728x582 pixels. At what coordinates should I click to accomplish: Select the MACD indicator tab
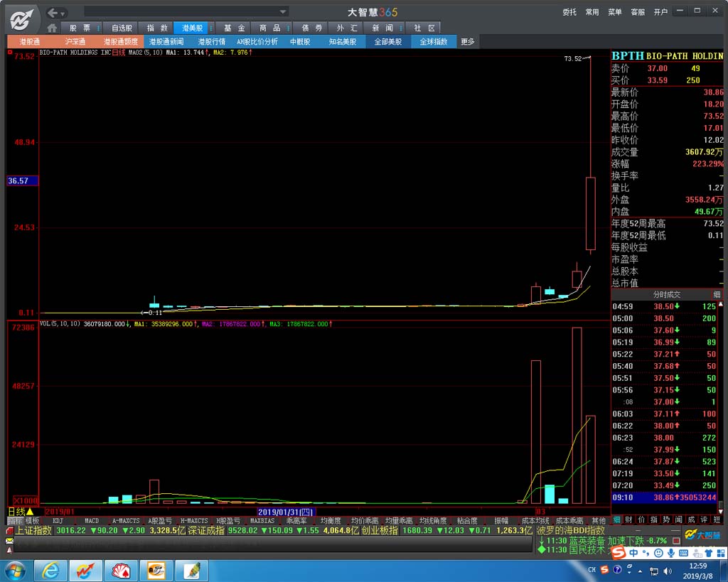pos(92,521)
